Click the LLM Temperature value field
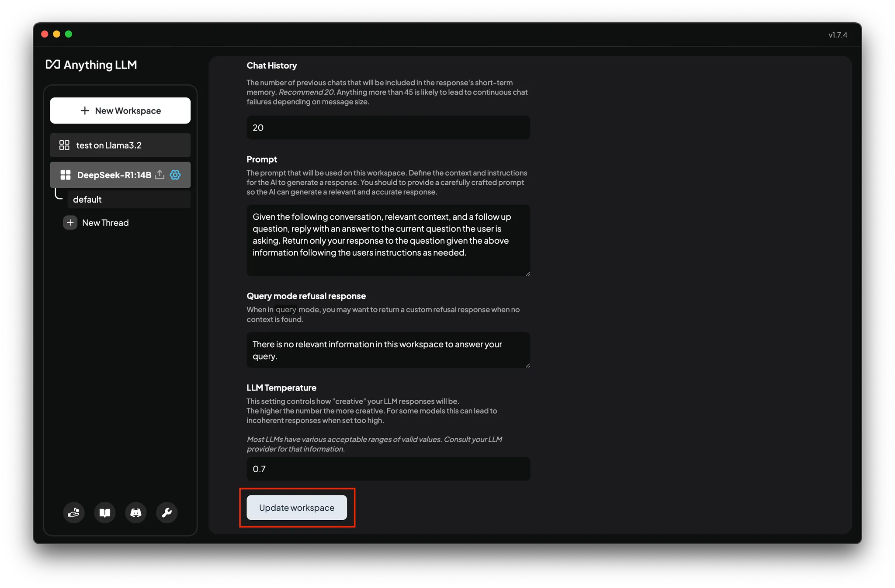 388,469
